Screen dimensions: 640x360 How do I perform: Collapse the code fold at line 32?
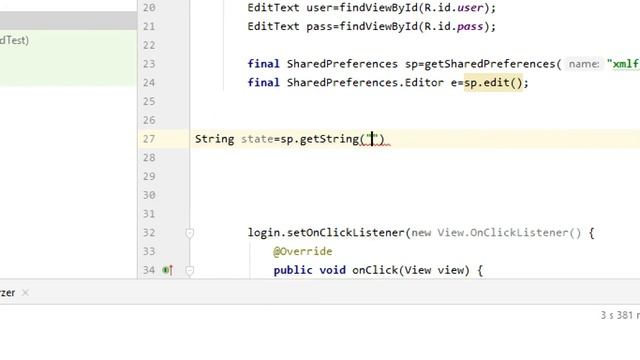coord(189,233)
